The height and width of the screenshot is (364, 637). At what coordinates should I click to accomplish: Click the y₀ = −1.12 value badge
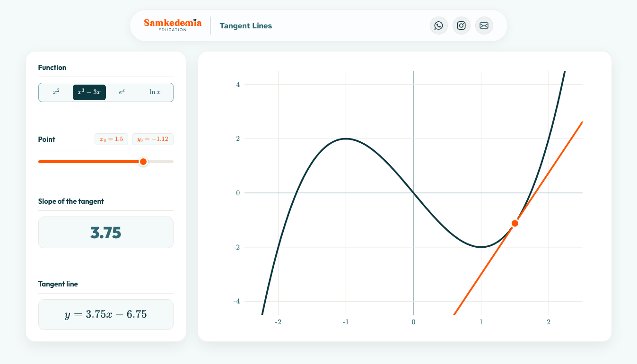pyautogui.click(x=153, y=139)
